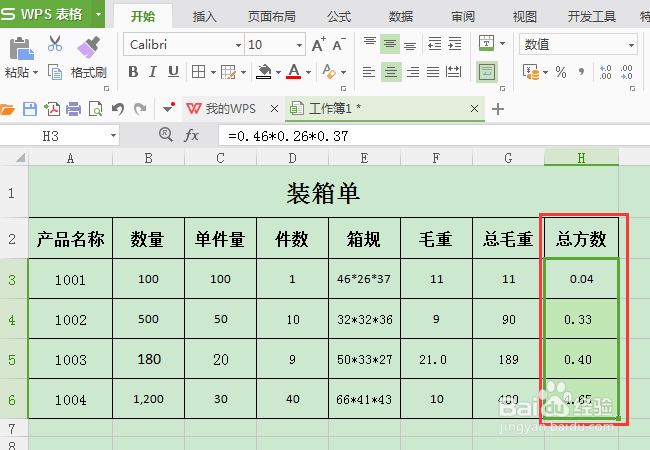Undo last action
The width and height of the screenshot is (650, 450).
point(118,109)
